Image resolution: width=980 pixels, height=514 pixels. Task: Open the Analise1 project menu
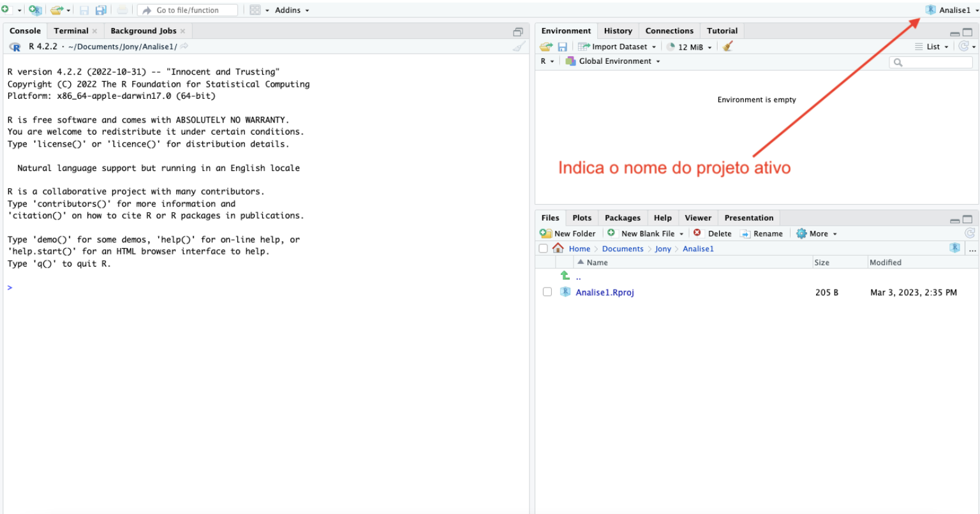[x=951, y=10]
